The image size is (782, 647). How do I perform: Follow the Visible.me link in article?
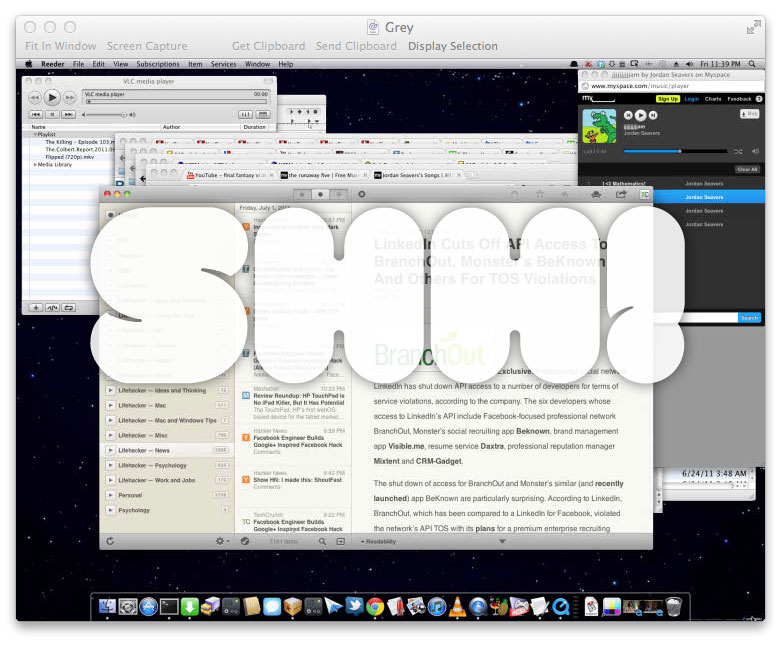click(x=406, y=446)
